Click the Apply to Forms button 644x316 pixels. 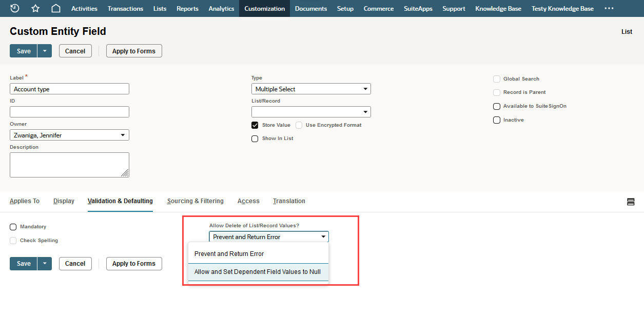coord(134,51)
